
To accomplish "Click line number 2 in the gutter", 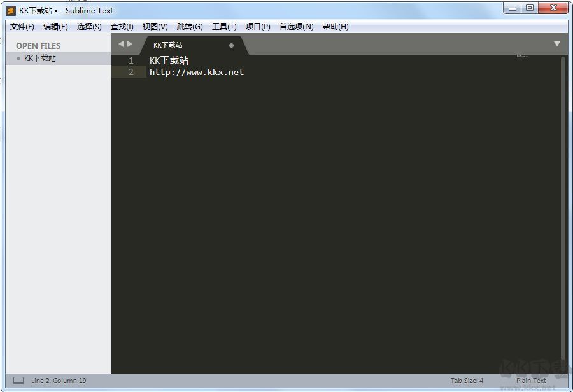I will pos(131,72).
